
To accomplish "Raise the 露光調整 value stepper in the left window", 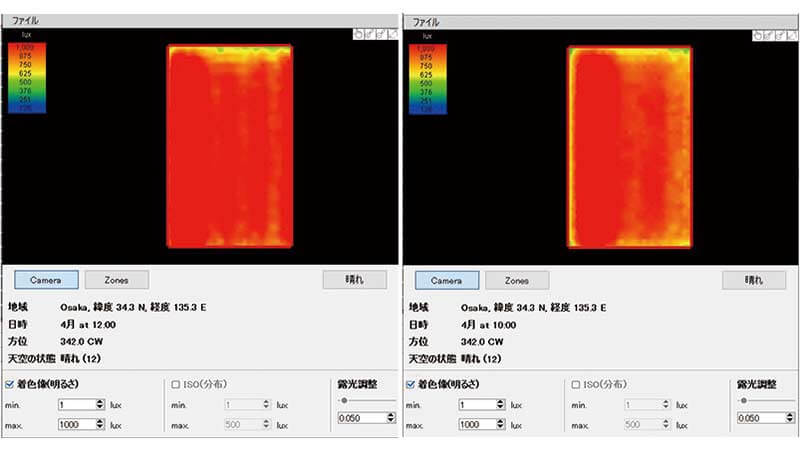I will 389,414.
